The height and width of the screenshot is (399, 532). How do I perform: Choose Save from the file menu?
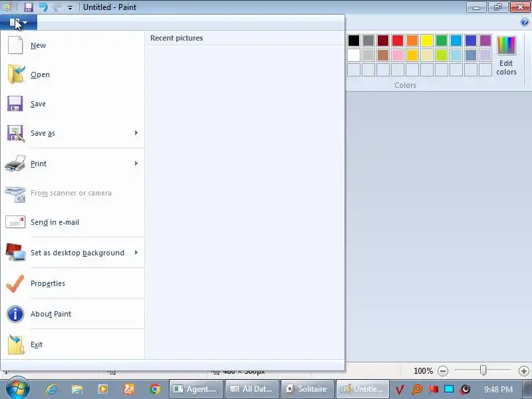click(72, 104)
